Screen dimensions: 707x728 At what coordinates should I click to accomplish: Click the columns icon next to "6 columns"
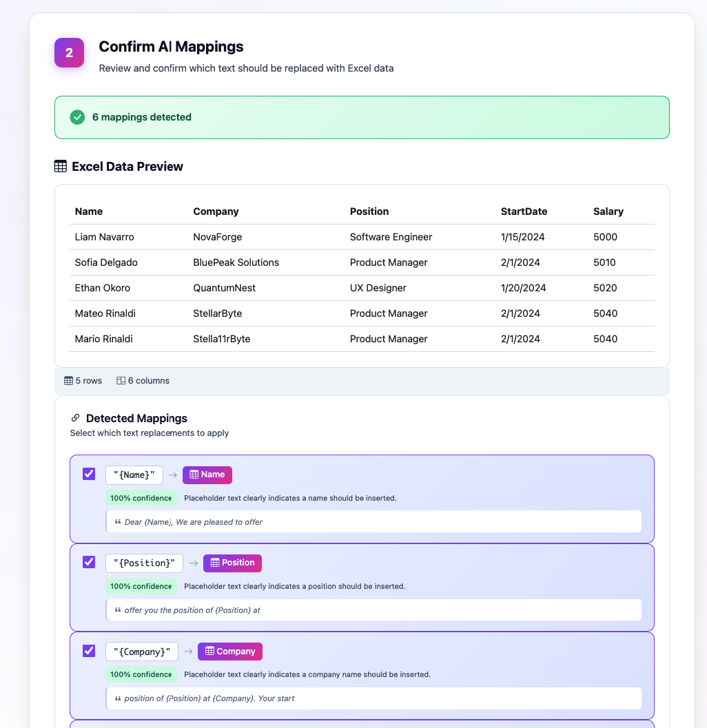(121, 380)
